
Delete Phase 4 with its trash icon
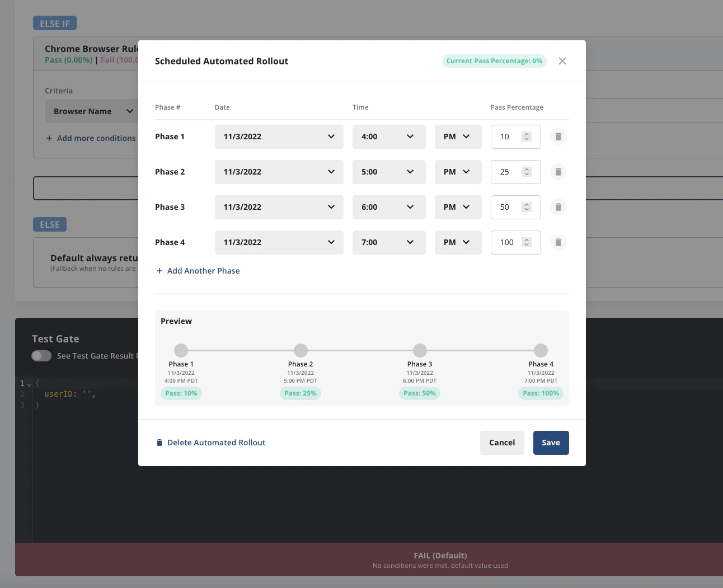tap(558, 242)
